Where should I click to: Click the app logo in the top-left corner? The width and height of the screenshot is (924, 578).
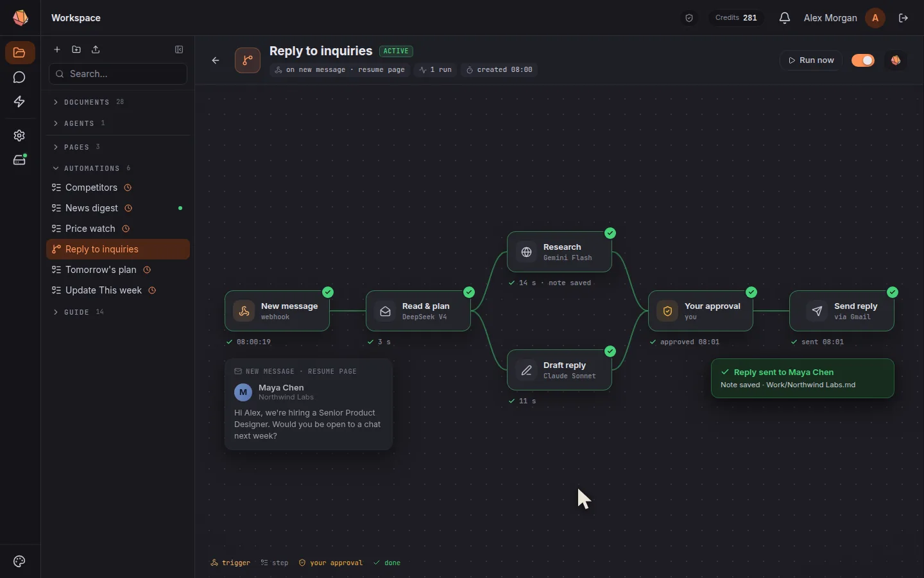click(x=21, y=18)
